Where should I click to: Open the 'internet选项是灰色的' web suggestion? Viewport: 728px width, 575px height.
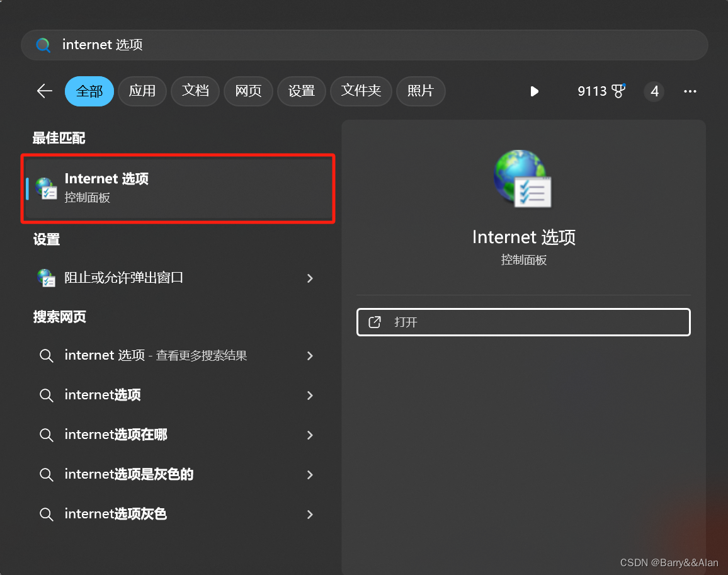pos(178,475)
